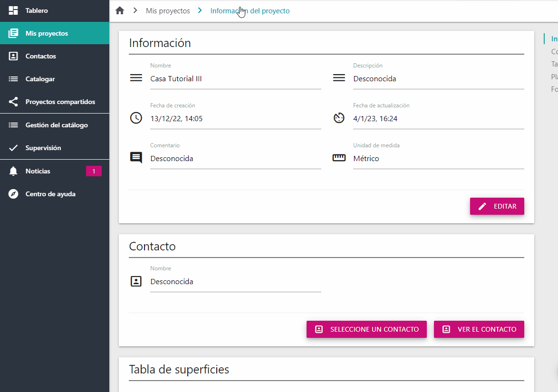Image resolution: width=558 pixels, height=392 pixels.
Task: Click the teal chevron before Información del proyecto
Action: pyautogui.click(x=200, y=10)
